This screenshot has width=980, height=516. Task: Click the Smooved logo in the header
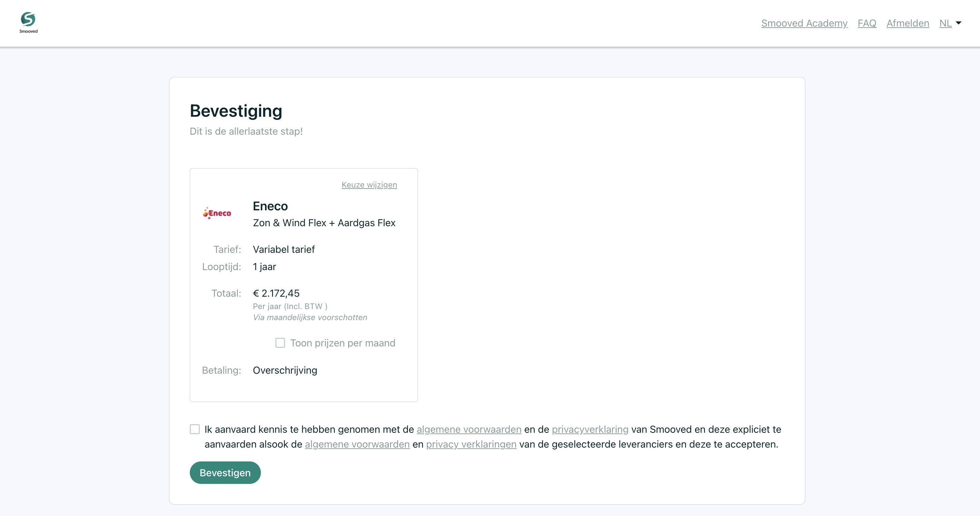[29, 23]
